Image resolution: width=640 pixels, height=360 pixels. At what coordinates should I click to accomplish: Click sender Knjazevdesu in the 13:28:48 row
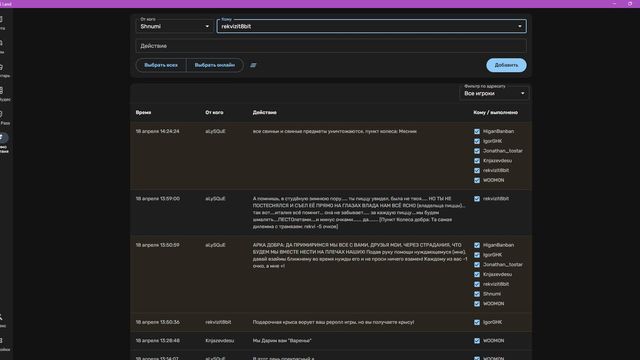(220, 341)
